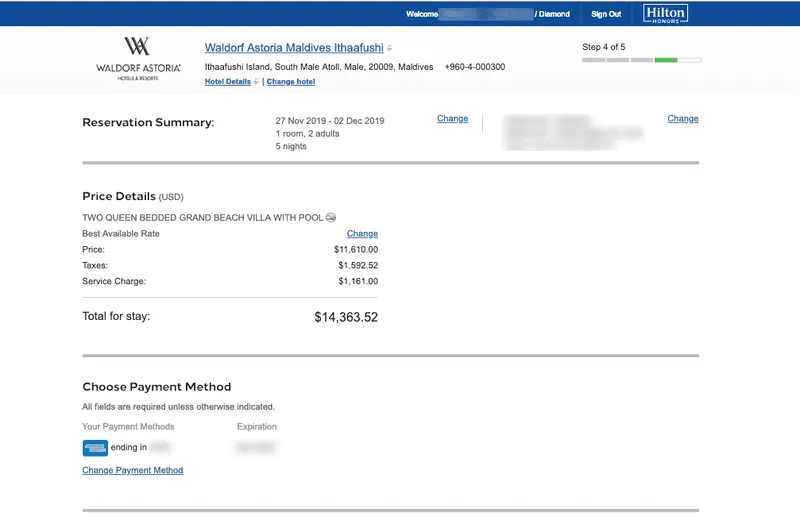800x532 pixels.
Task: Click the Step 4 progress bar segment
Action: [666, 60]
